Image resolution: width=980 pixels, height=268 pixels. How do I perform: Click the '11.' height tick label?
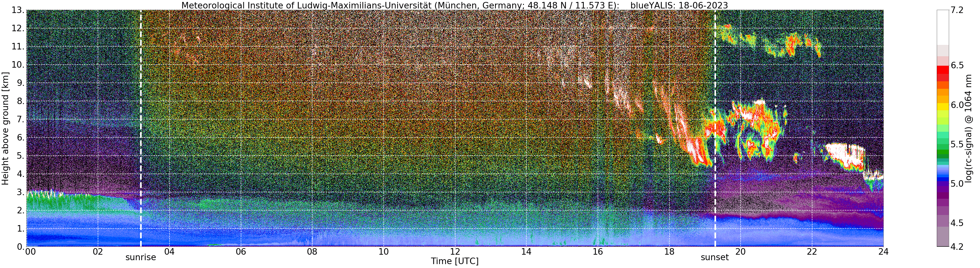[18, 47]
